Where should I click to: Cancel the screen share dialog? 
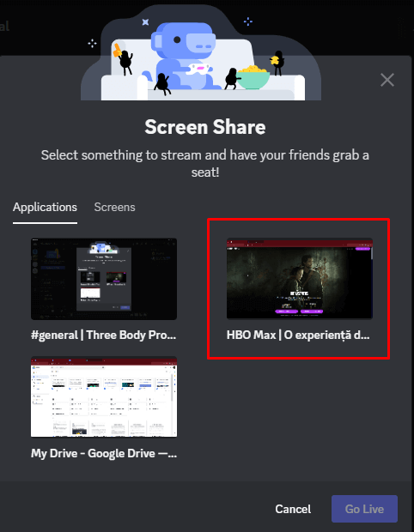(293, 509)
